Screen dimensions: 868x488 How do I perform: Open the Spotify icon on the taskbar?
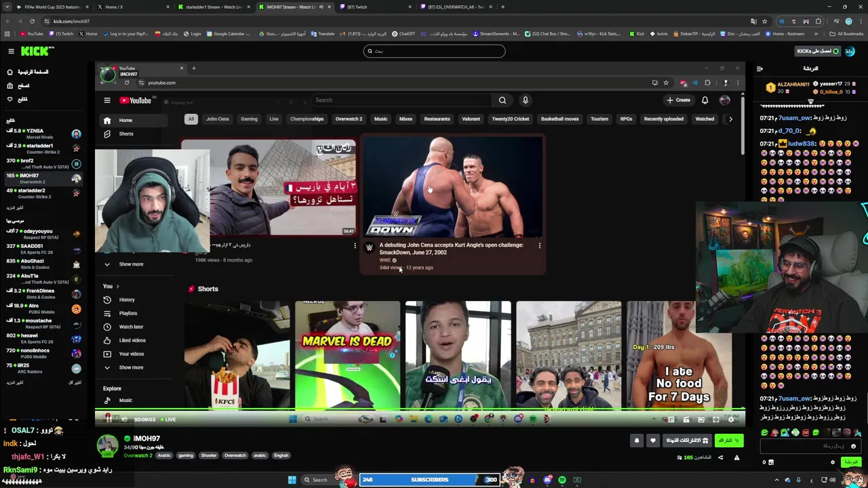click(x=562, y=480)
